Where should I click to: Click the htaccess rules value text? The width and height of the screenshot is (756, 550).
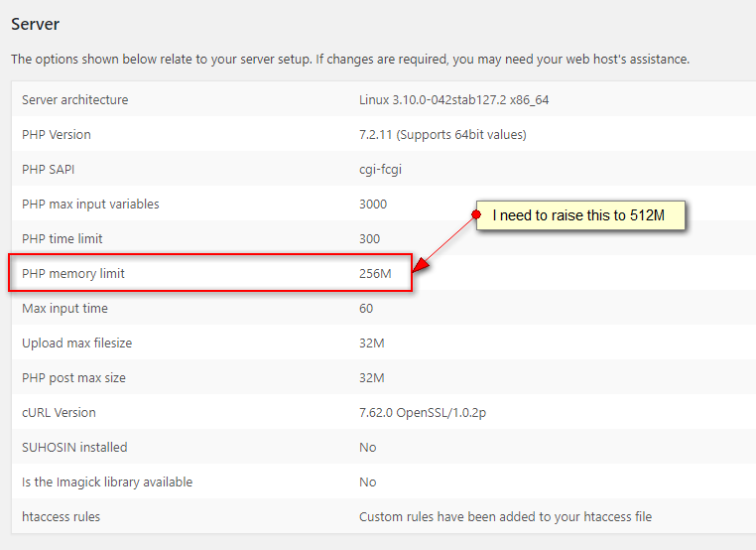(505, 516)
